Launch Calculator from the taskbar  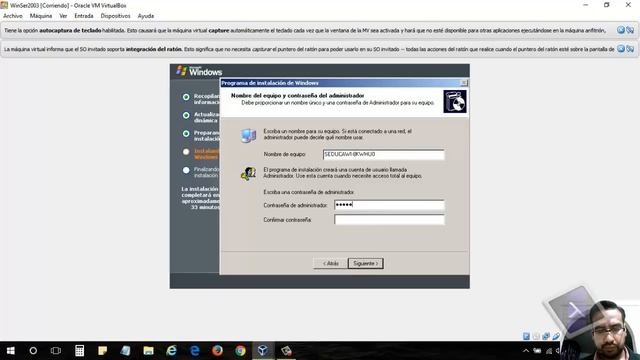coord(79,351)
